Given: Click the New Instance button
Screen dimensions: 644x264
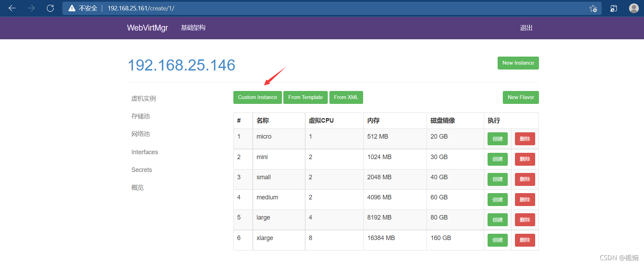Looking at the screenshot, I should pyautogui.click(x=518, y=63).
